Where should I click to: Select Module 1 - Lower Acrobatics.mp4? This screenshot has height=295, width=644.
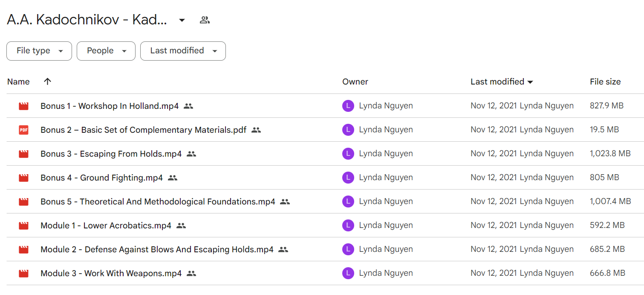(106, 225)
